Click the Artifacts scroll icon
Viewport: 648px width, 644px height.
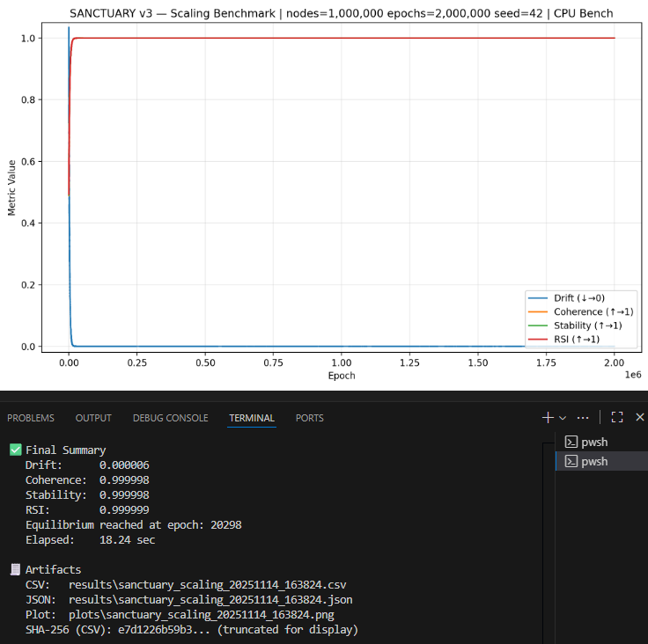[15, 569]
